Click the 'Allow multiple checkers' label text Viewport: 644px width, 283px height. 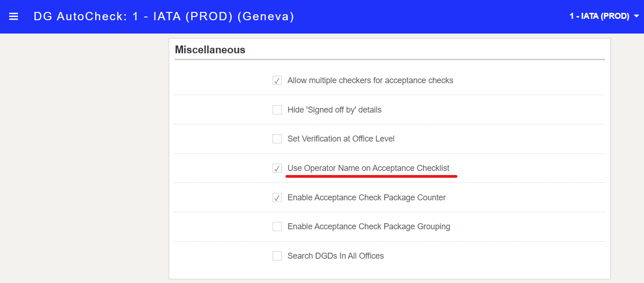tap(370, 80)
